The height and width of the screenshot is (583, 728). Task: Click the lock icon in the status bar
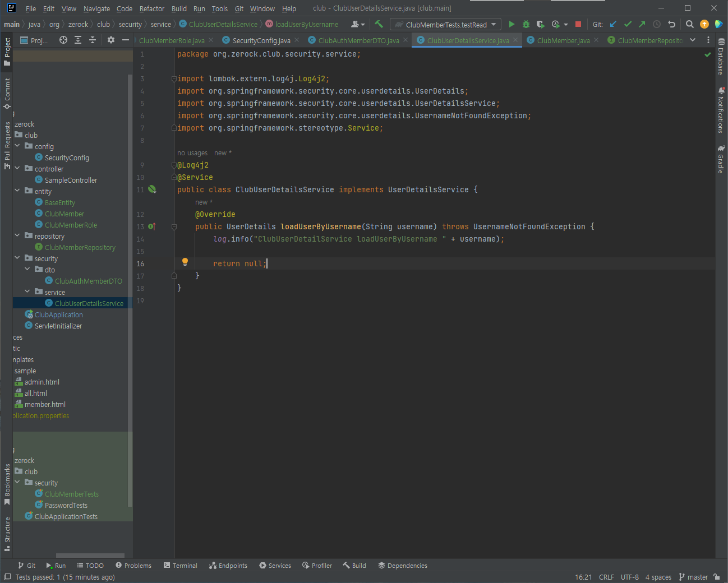(717, 577)
